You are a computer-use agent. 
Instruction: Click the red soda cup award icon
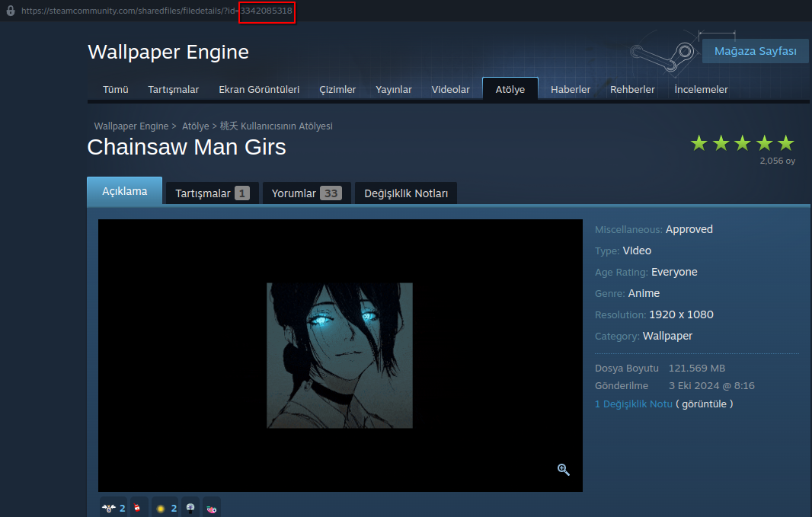tap(137, 508)
